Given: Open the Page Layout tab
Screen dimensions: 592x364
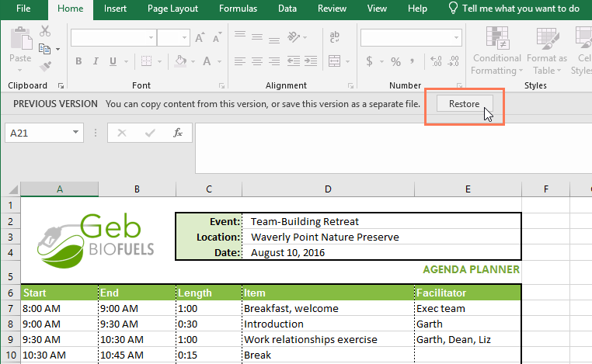Looking at the screenshot, I should (x=172, y=9).
